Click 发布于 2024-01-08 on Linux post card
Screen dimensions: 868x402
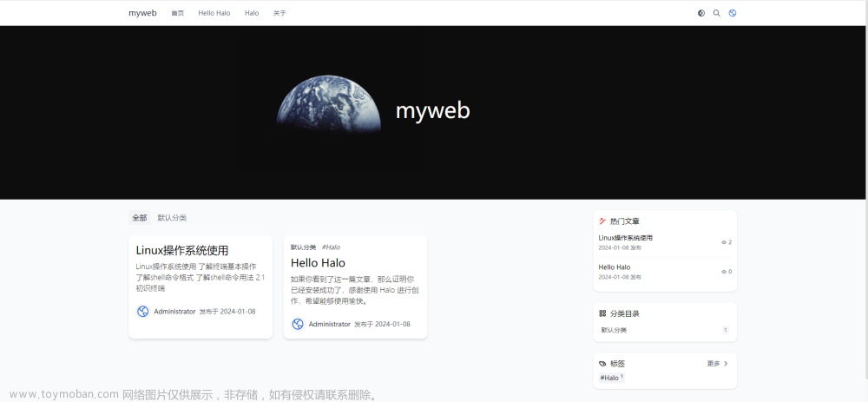(227, 312)
